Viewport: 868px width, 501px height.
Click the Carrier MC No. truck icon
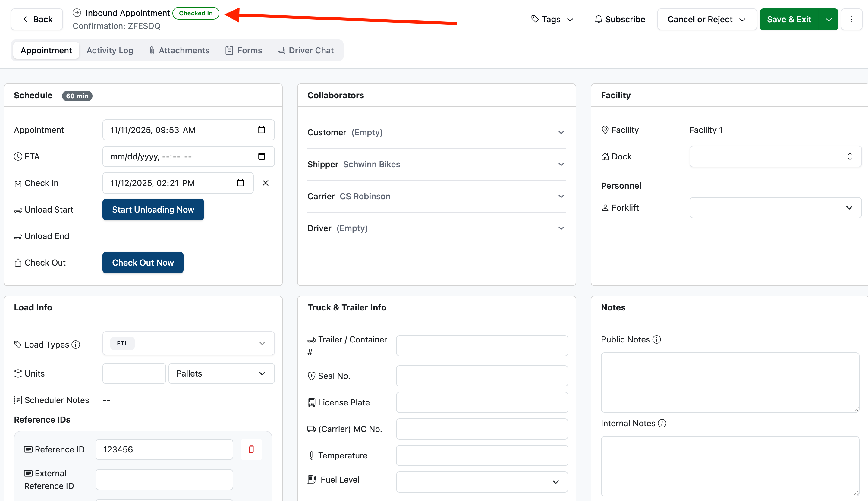tap(311, 429)
